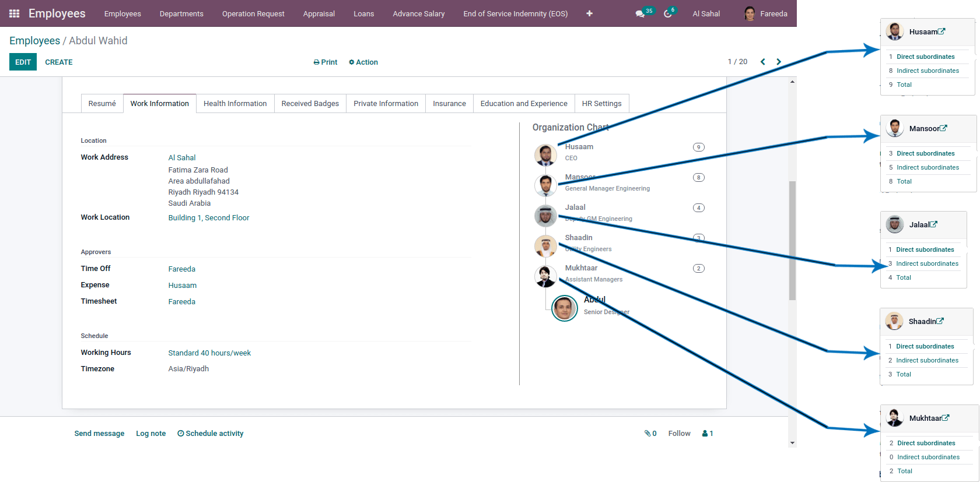Click Send message in chatter
This screenshot has width=980, height=482.
point(99,433)
